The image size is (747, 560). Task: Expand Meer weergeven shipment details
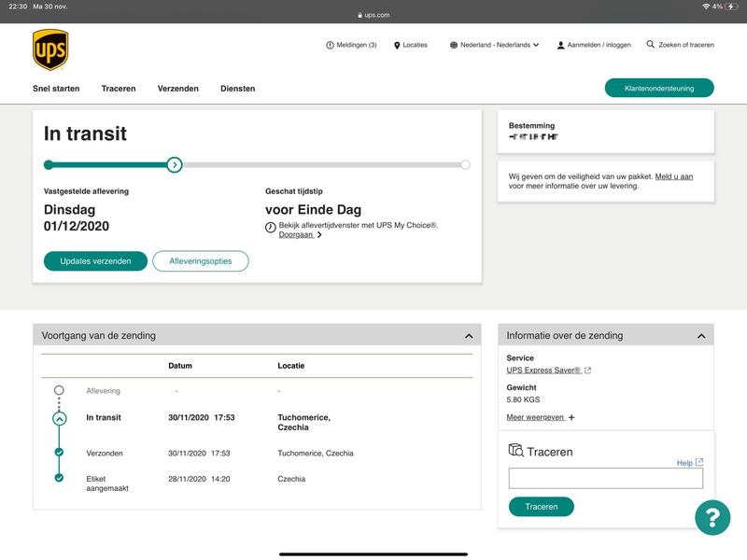(x=541, y=417)
